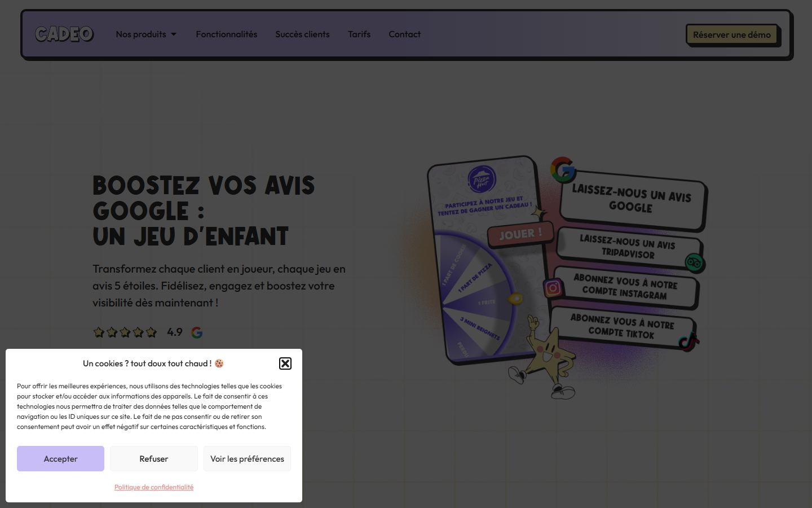Open the Tarifs page
Screen dimensions: 812x508
[359, 34]
